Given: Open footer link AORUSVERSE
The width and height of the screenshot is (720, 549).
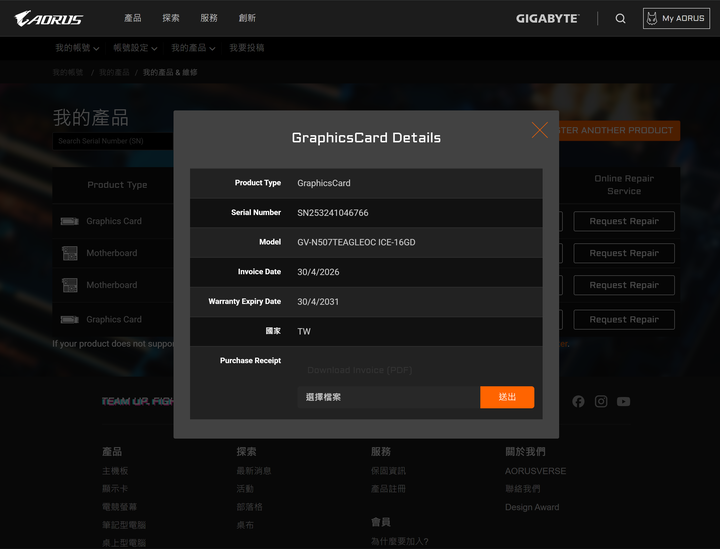Looking at the screenshot, I should pos(535,471).
